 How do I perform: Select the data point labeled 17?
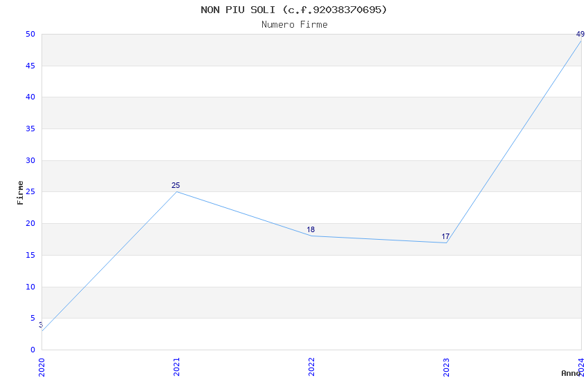point(446,242)
